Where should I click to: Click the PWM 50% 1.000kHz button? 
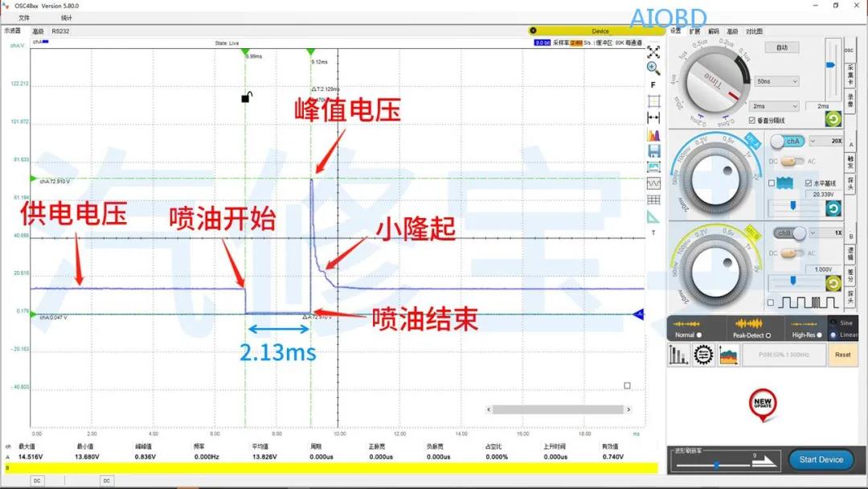[x=784, y=355]
